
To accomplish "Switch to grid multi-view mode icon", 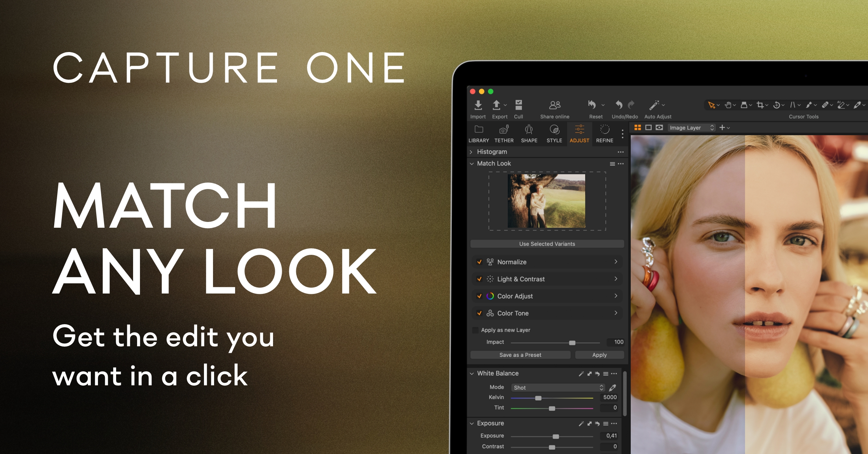I will (x=638, y=128).
